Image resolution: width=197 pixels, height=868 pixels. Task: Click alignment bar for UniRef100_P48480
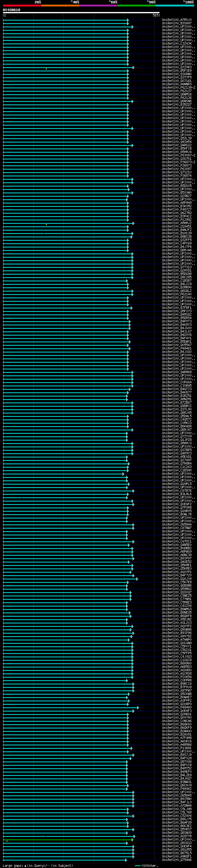[x=71, y=708]
